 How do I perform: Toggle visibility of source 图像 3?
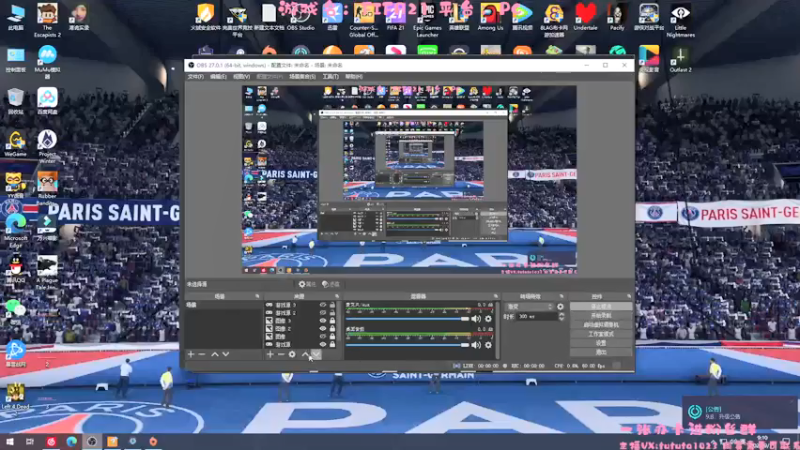(x=322, y=321)
